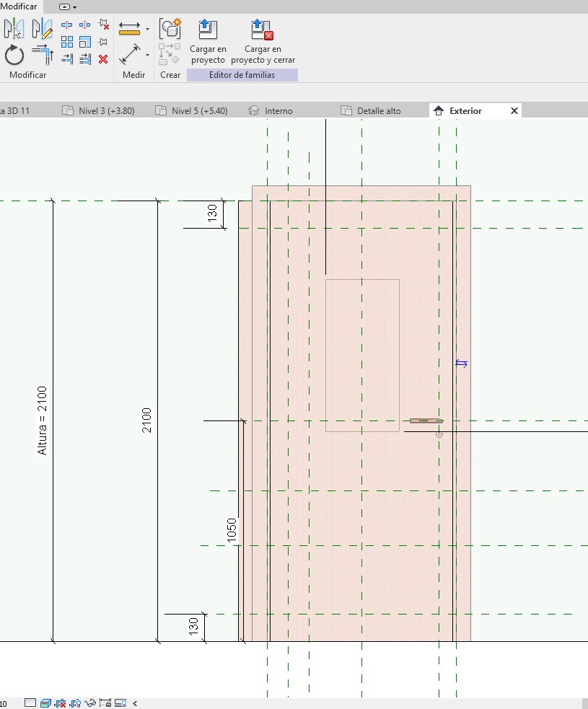The image size is (588, 709).
Task: Click the Array tool icon
Action: pos(67,43)
